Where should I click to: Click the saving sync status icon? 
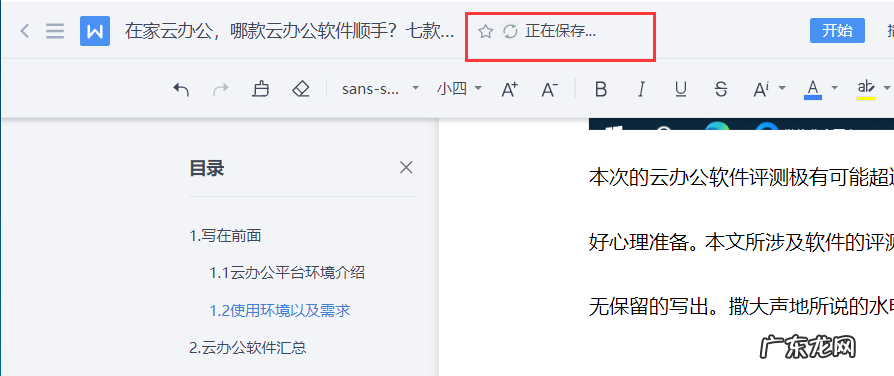click(x=510, y=31)
